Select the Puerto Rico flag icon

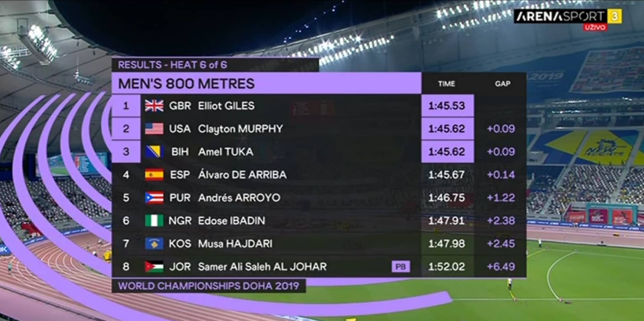[154, 198]
